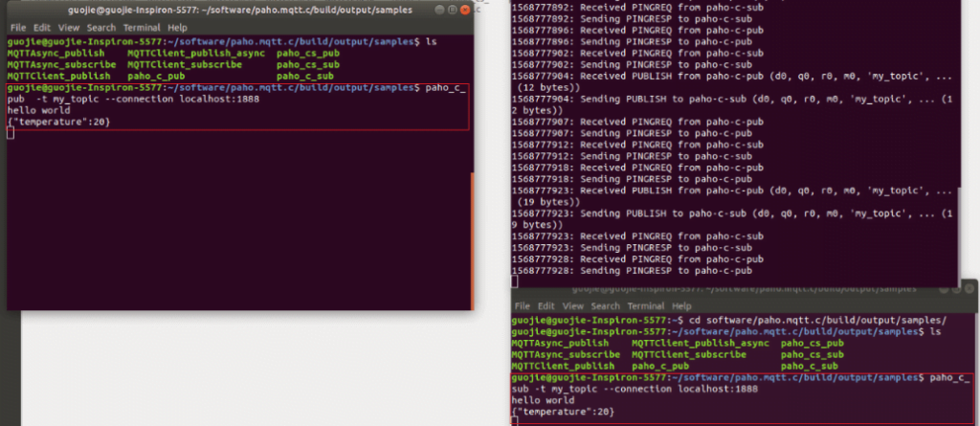
Task: Open Terminal menu in bottom-right terminal
Action: 646,306
